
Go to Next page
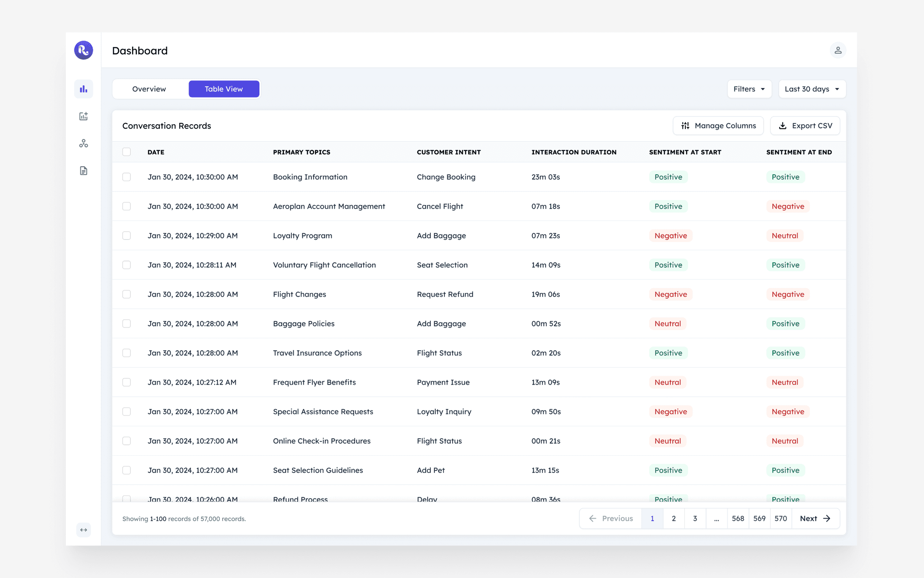[x=815, y=518]
